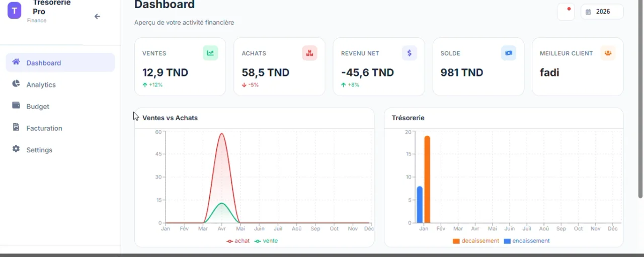Click the Analytics pie chart icon
Image resolution: width=644 pixels, height=257 pixels.
tap(16, 83)
